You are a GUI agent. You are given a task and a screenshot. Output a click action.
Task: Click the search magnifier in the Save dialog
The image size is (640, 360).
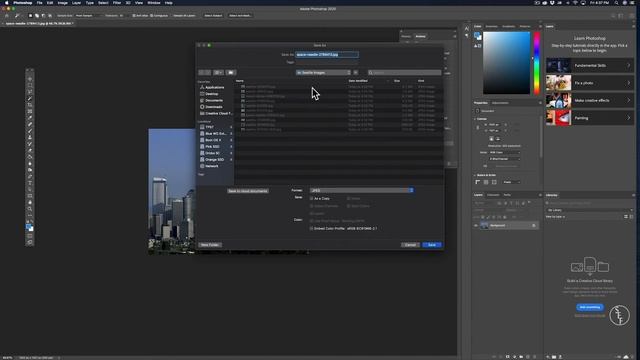click(371, 73)
